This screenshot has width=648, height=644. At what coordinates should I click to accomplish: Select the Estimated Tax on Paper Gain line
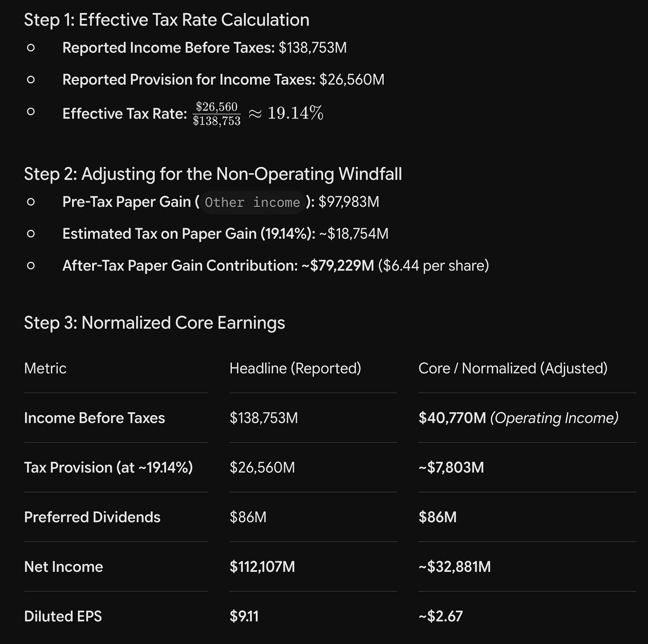tap(225, 234)
